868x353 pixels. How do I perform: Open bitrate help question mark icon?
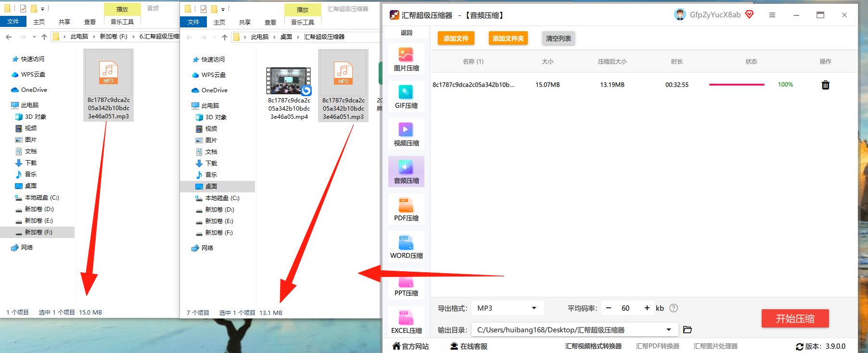[674, 308]
